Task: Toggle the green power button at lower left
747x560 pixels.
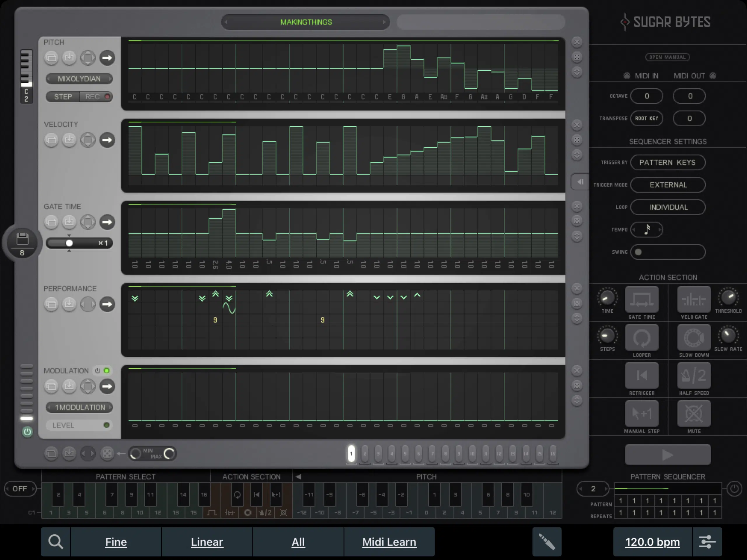Action: tap(27, 432)
